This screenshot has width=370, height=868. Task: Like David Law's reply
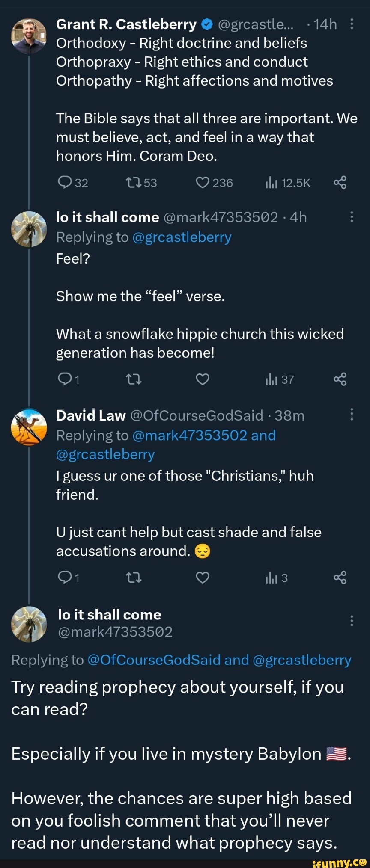(202, 578)
